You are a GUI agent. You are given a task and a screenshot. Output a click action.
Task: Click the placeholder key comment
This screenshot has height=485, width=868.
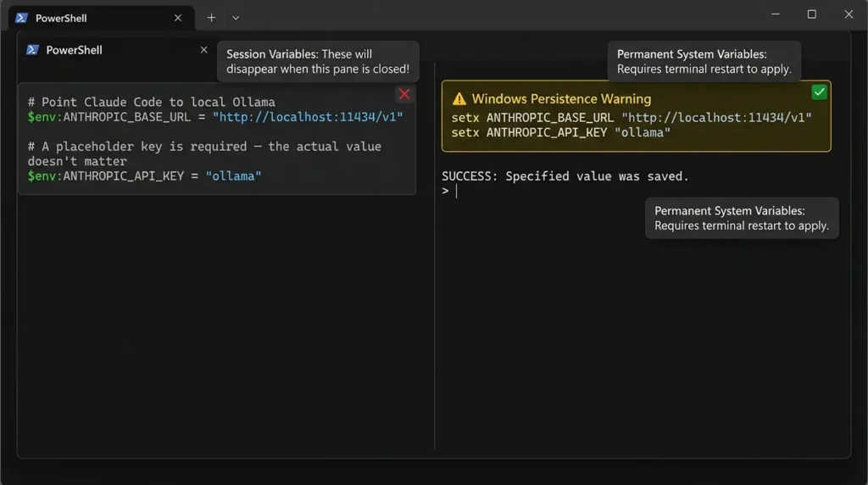tap(204, 154)
